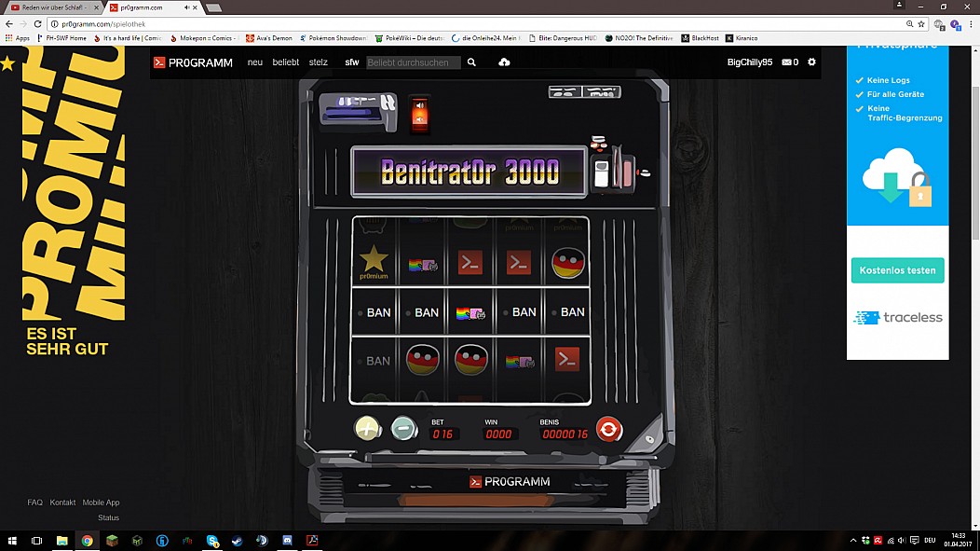This screenshot has width=980, height=551.
Task: Click the yellow pr0mium star icon
Action: coord(7,63)
